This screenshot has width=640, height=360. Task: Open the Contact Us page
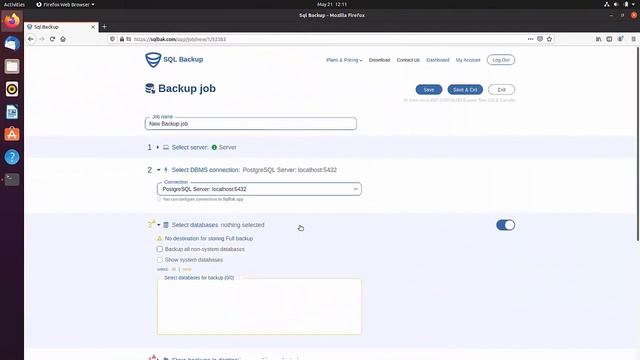(x=408, y=60)
